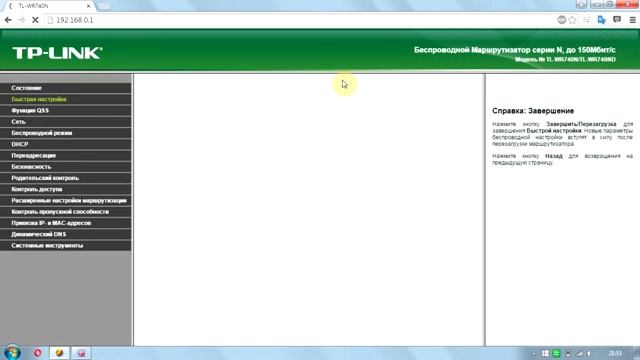Open Контроль пропускной способности

66,212
